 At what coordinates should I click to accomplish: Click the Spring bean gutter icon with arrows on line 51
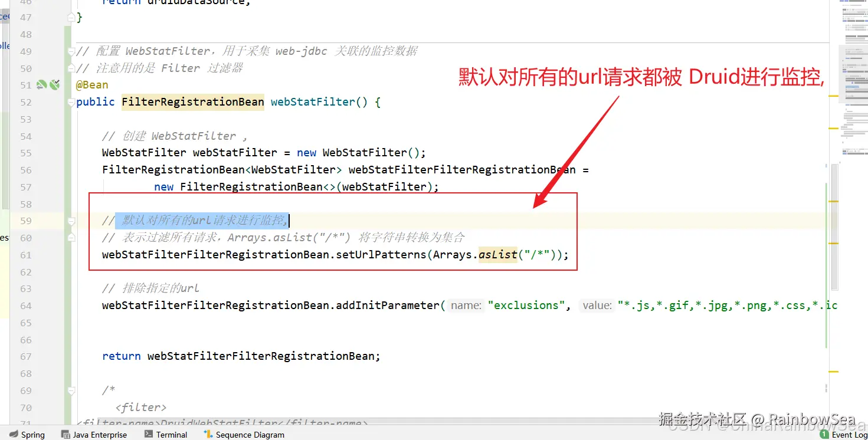point(42,85)
